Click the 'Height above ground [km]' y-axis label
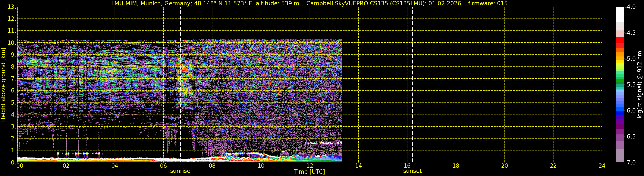This screenshot has width=644, height=176. coord(3,85)
